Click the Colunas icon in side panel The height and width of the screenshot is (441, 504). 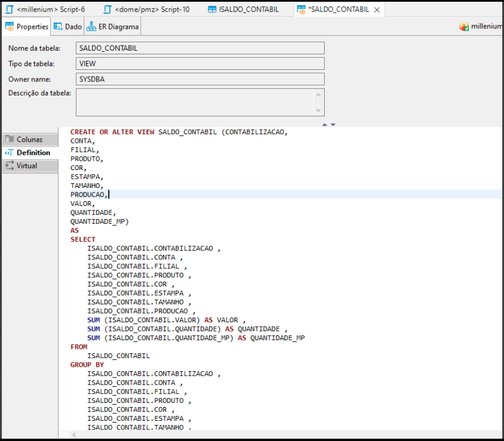click(9, 140)
